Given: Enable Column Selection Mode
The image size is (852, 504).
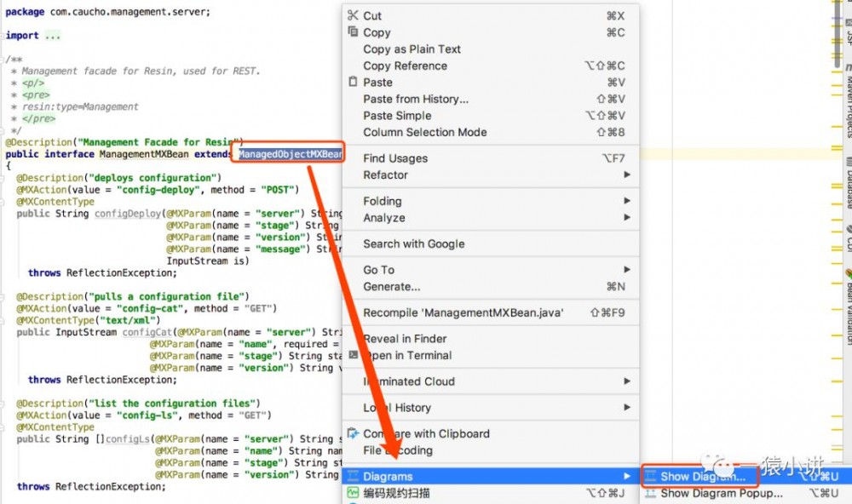Looking at the screenshot, I should 425,132.
